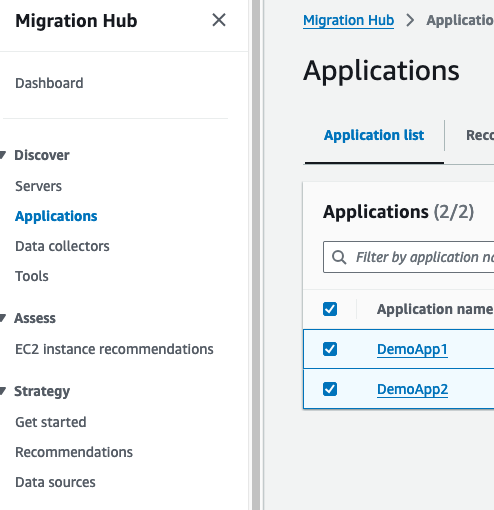Open Data sources page
The width and height of the screenshot is (494, 510).
pyautogui.click(x=55, y=482)
